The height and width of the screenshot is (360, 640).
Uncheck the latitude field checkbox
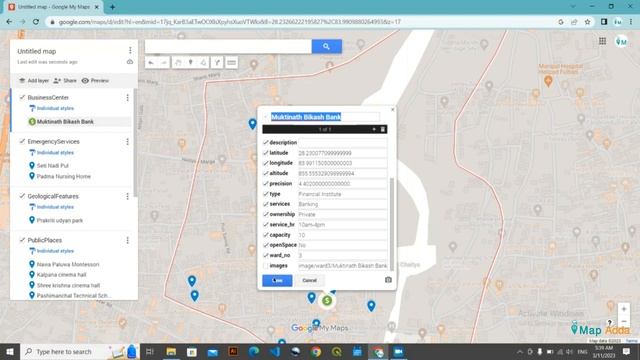266,153
